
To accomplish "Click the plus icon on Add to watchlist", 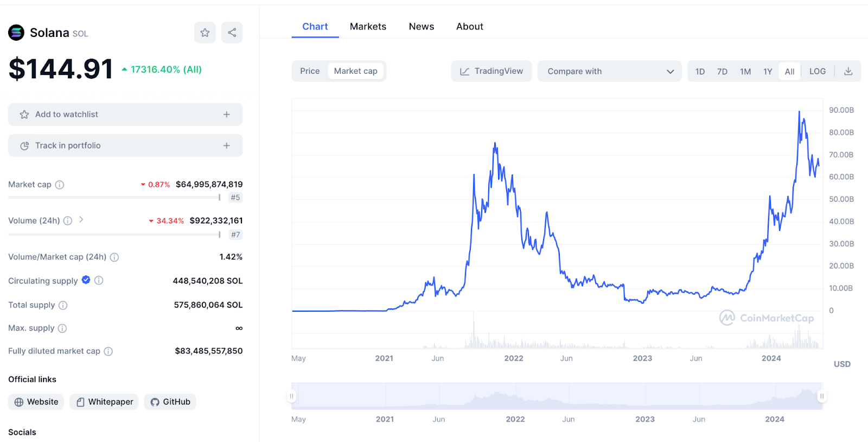I will 227,115.
